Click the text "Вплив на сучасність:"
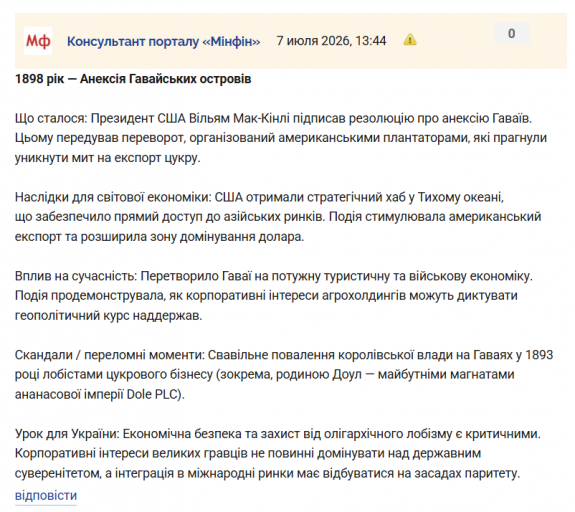The image size is (575, 512). coord(76,276)
